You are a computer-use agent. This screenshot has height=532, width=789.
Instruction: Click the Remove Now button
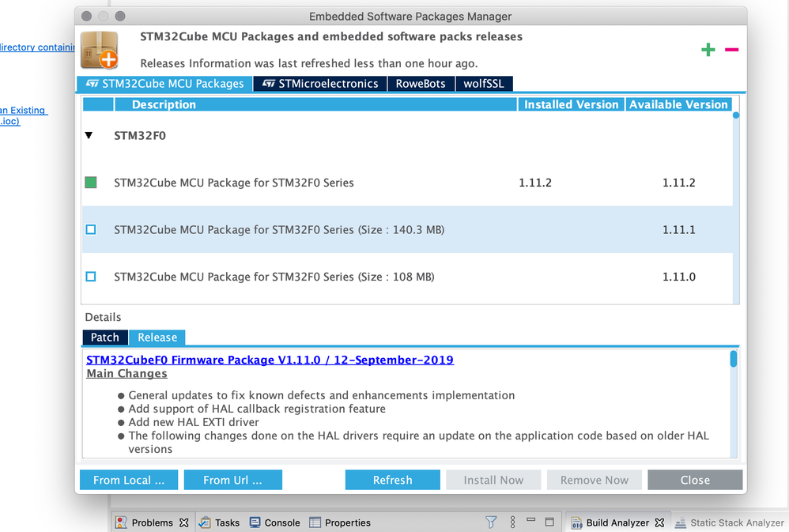(595, 480)
